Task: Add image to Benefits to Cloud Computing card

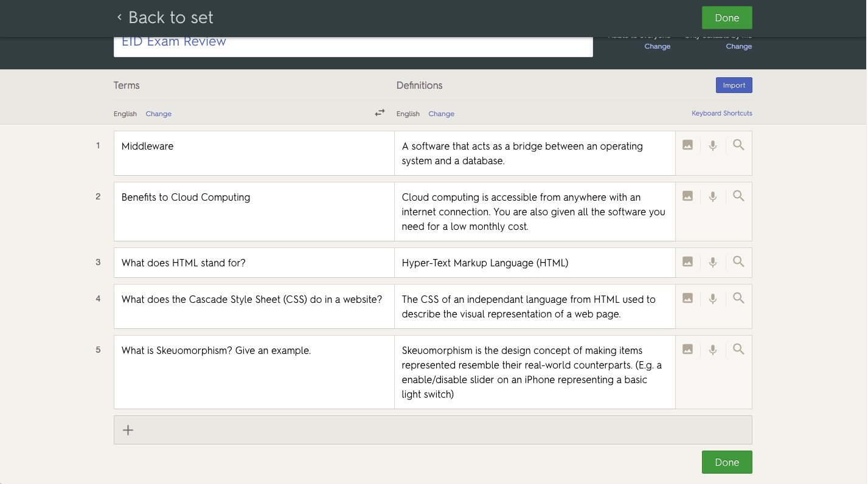Action: [x=687, y=196]
